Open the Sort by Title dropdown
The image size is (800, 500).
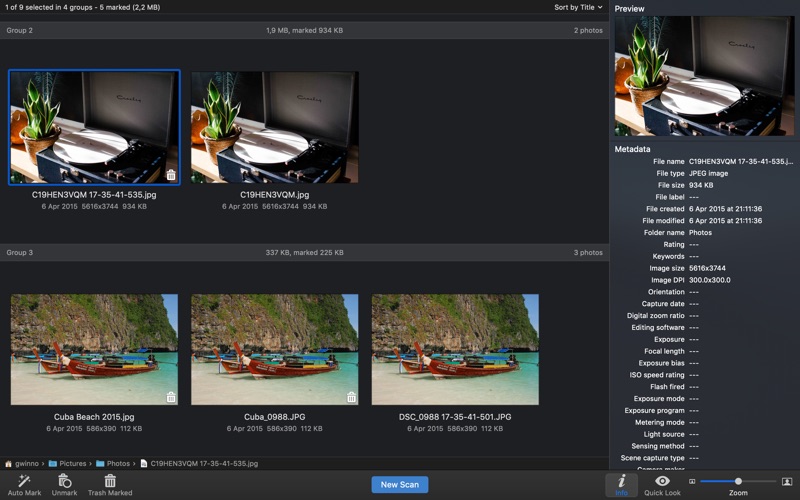tap(578, 7)
